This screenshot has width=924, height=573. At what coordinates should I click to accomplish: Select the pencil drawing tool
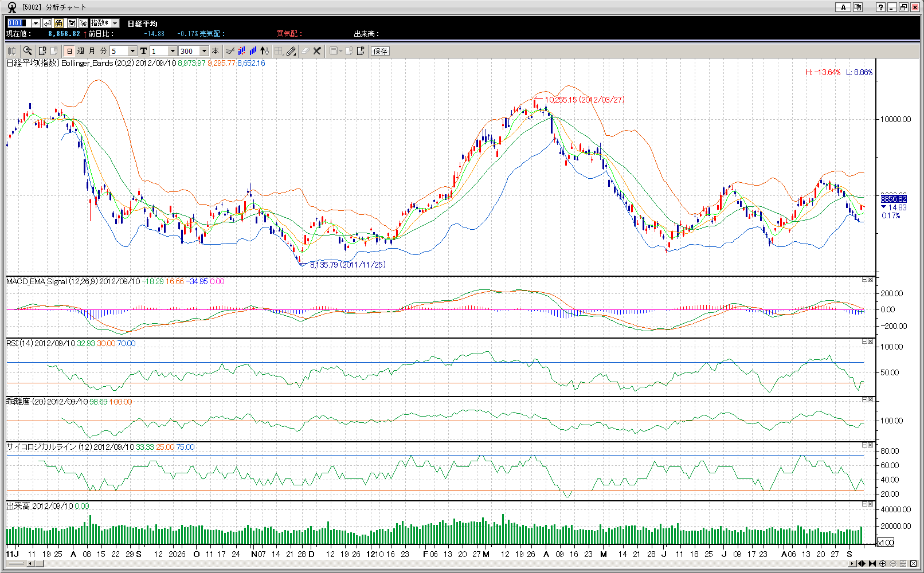coord(291,51)
